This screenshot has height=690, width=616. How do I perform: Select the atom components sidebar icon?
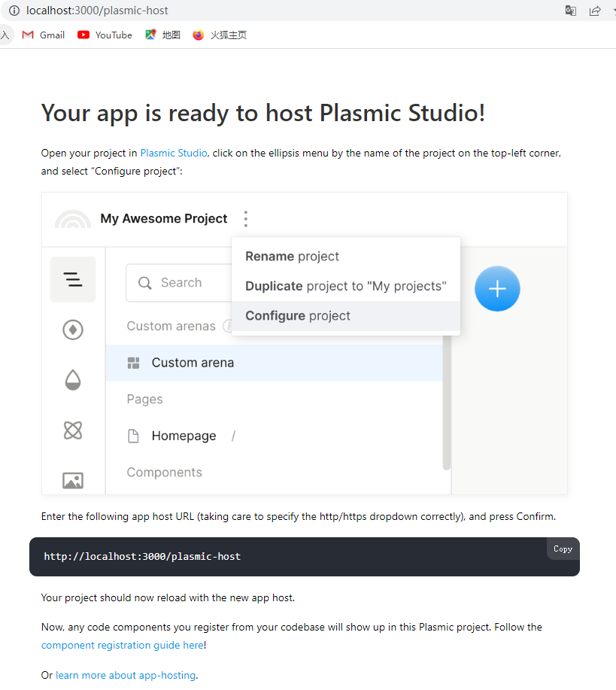73,430
